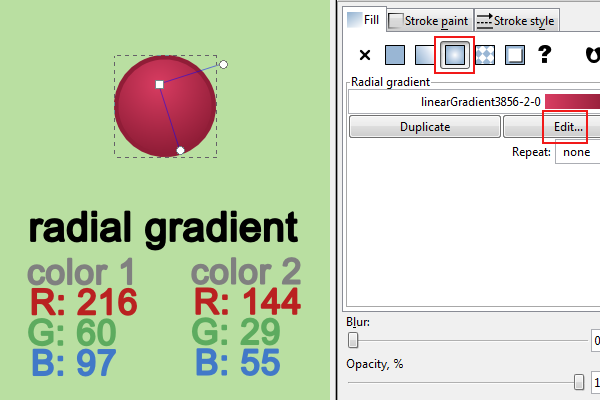Select the No paint X icon
Viewport: 600px width, 400px height.
click(x=365, y=55)
